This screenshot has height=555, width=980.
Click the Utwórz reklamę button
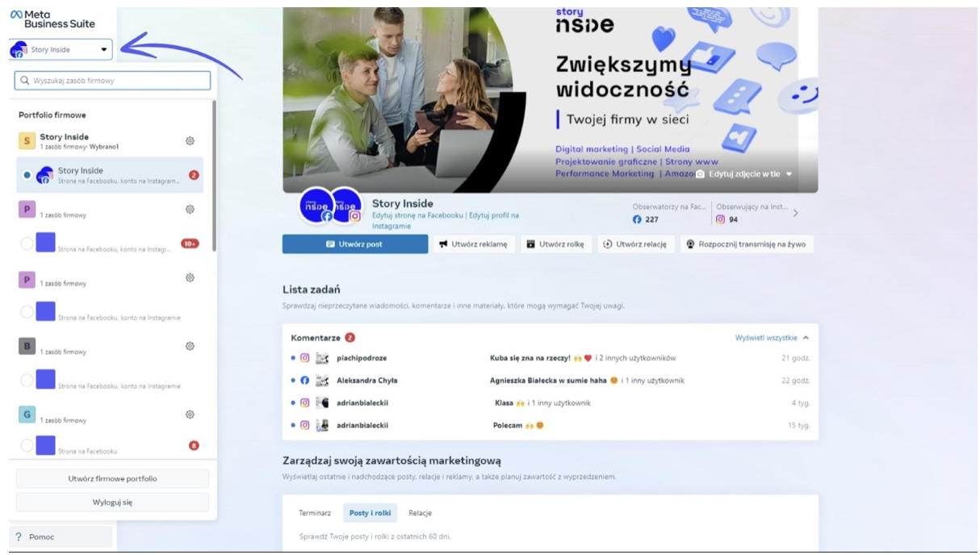(473, 244)
